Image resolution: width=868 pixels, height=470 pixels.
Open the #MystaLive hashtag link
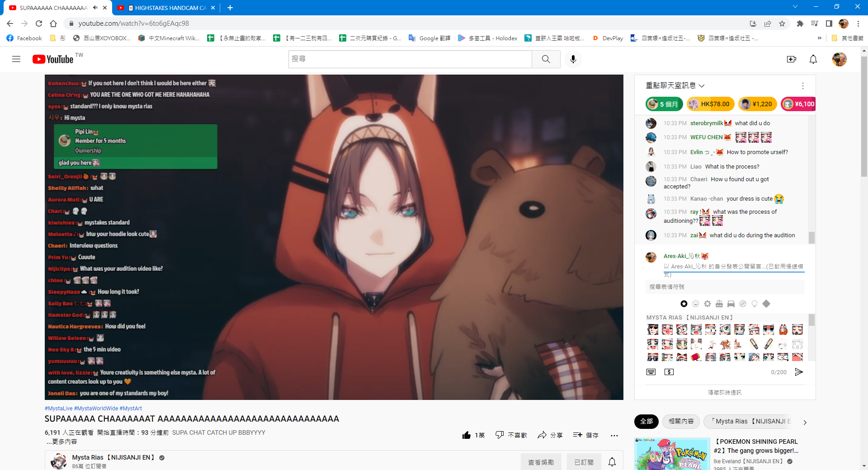(x=59, y=409)
